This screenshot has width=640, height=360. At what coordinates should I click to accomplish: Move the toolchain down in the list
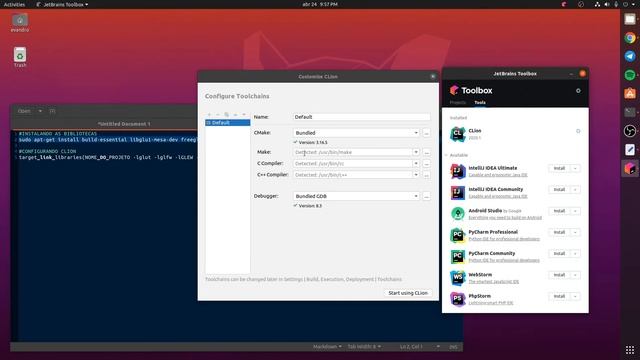click(x=244, y=115)
